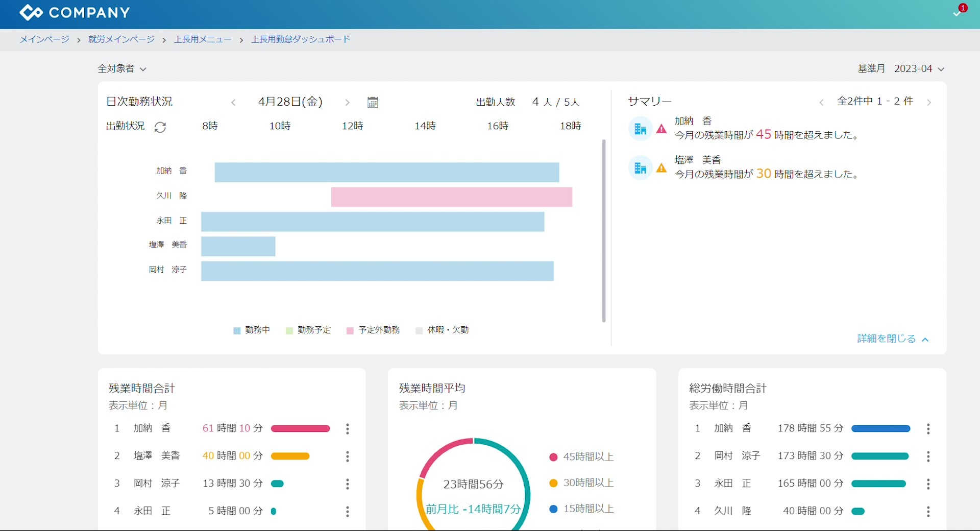Click the COMPANY logo icon

click(x=31, y=12)
